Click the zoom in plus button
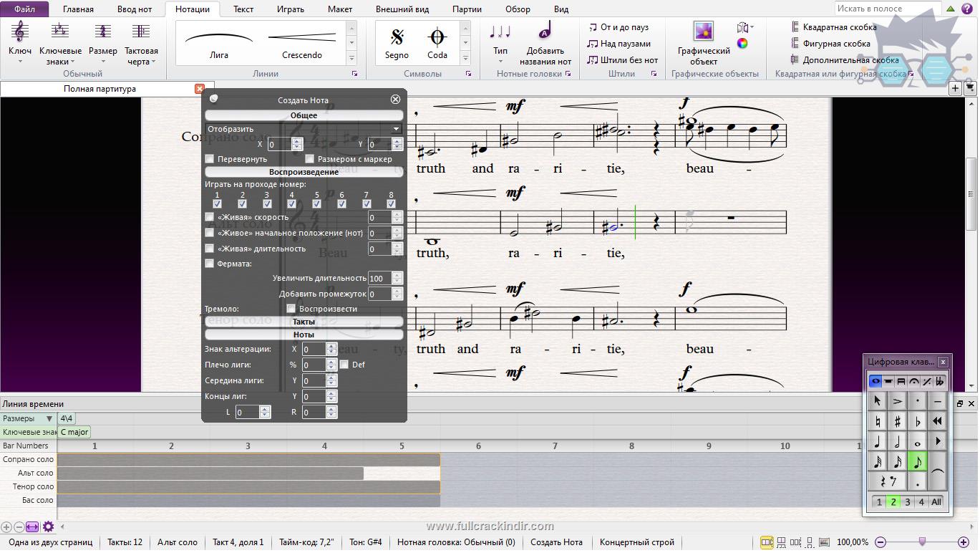The image size is (980, 553). tap(964, 542)
